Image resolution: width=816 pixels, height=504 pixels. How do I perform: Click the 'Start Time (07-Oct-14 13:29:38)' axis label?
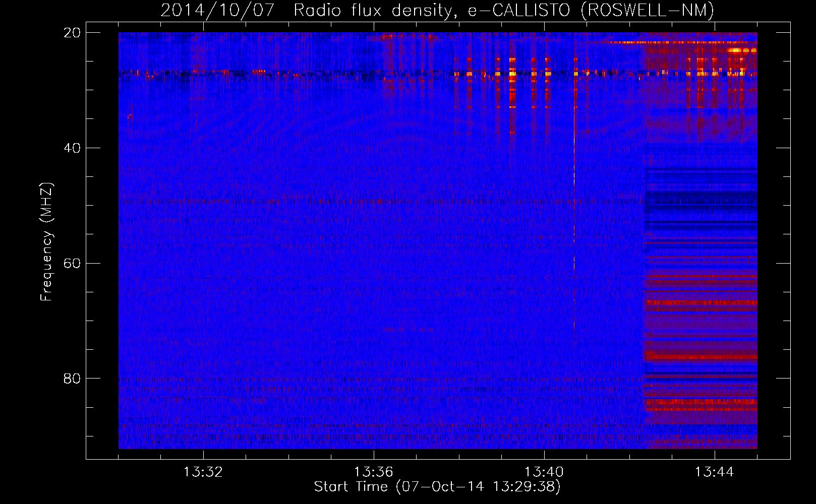coord(437,487)
